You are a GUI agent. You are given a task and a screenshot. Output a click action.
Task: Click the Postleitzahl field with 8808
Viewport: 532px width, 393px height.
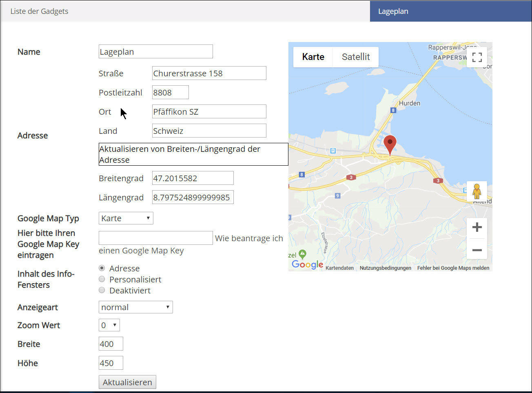click(171, 92)
